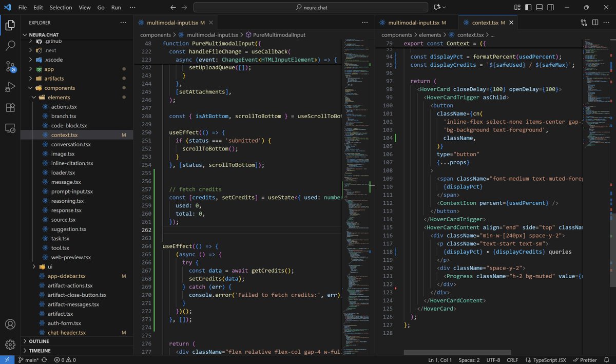The height and width of the screenshot is (364, 616).
Task: Expand the TIMELINE section
Action: [x=77, y=351]
